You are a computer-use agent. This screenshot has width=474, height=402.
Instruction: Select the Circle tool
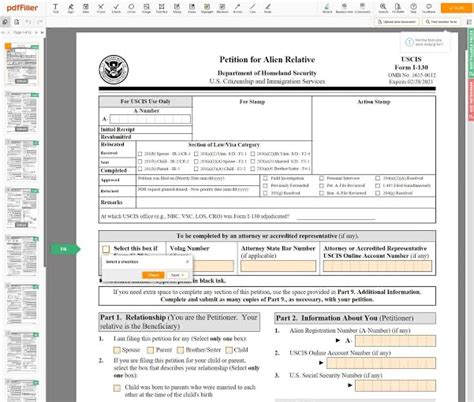pyautogui.click(x=131, y=8)
